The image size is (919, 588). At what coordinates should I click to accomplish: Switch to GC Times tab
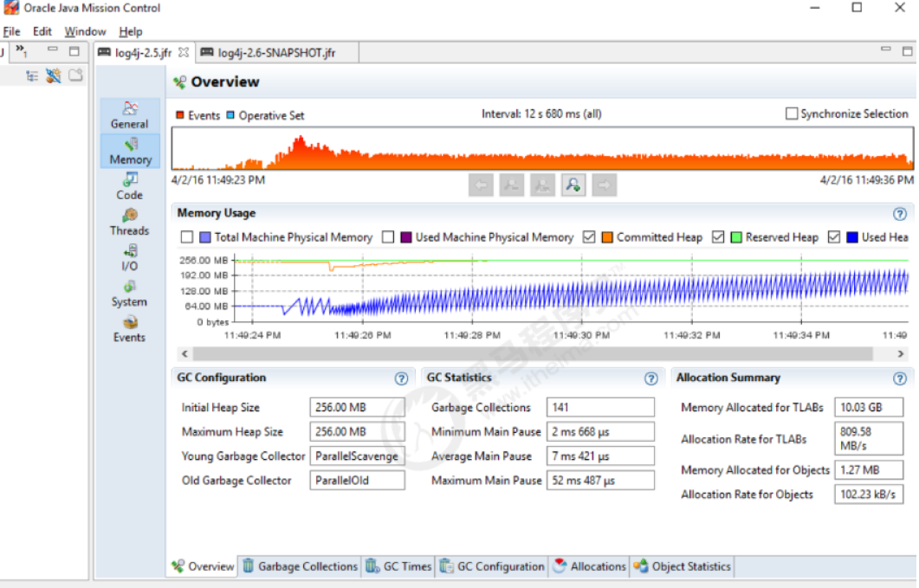point(398,566)
